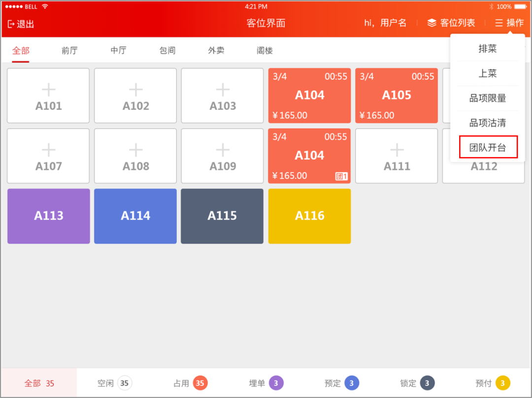Click the exit icon beside 退出
Viewport: 532px width, 398px height.
coord(11,24)
